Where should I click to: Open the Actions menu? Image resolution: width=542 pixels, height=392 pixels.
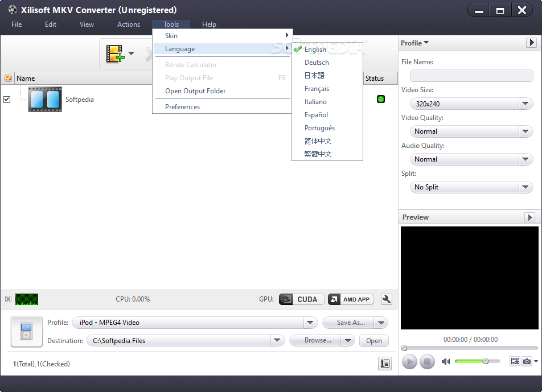[x=129, y=24]
